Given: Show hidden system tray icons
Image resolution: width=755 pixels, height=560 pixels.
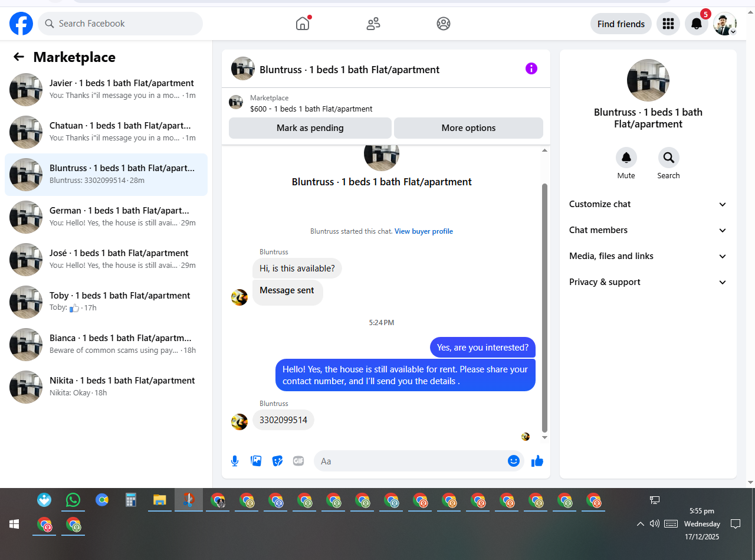Looking at the screenshot, I should pyautogui.click(x=641, y=523).
